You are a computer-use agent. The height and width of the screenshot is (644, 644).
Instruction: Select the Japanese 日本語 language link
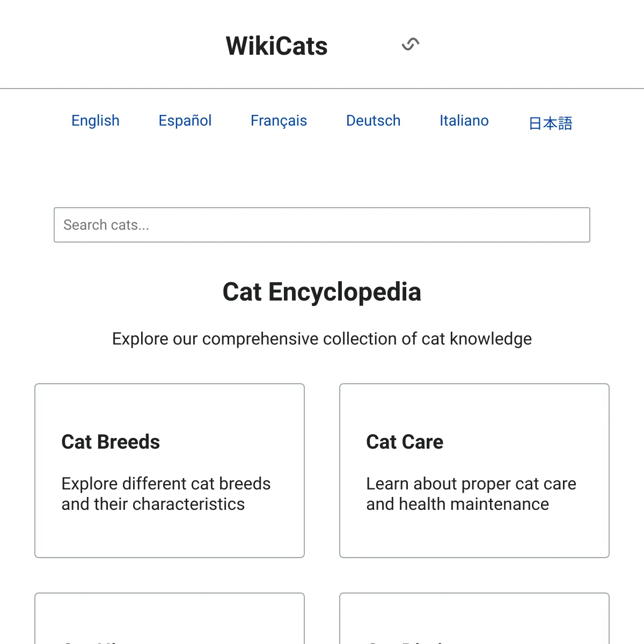click(551, 123)
